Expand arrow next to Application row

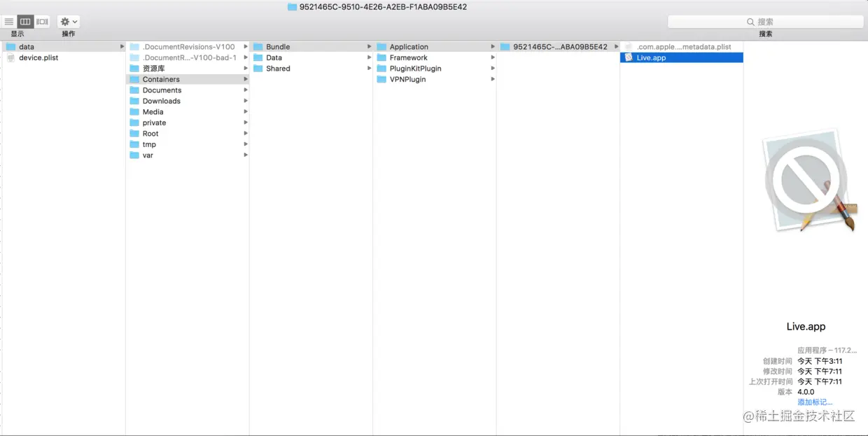(493, 47)
